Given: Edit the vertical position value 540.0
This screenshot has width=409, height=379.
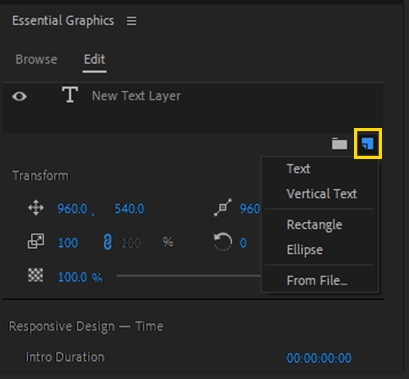Looking at the screenshot, I should pyautogui.click(x=129, y=209).
